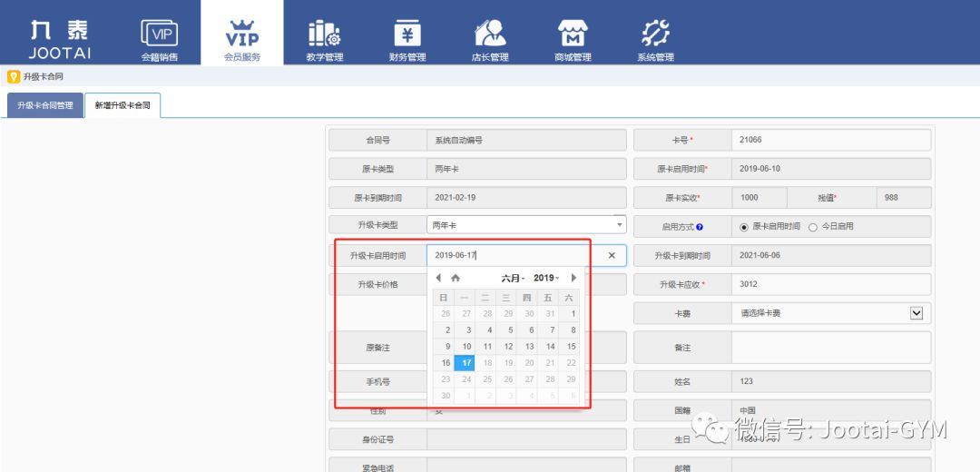Click the 卡号 input showing 21066
This screenshot has width=980, height=472.
[831, 140]
